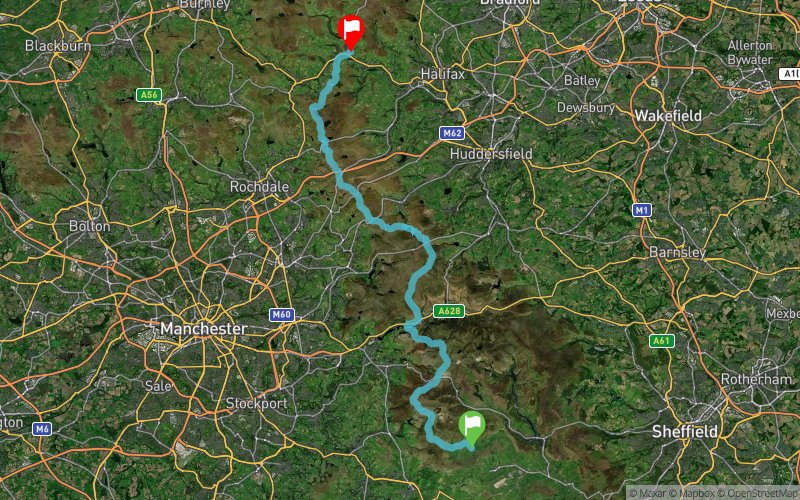Viewport: 800px width, 500px height.
Task: Click the Sheffield city label
Action: tap(685, 432)
